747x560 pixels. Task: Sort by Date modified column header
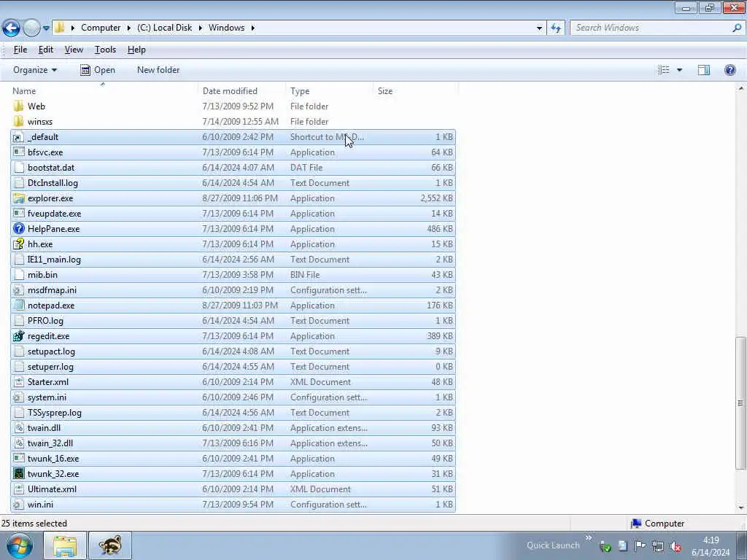[230, 90]
